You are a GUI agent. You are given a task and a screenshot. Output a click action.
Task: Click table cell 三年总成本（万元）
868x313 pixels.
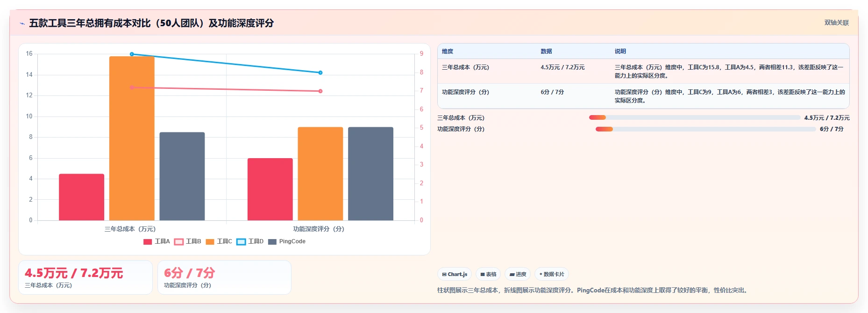465,67
